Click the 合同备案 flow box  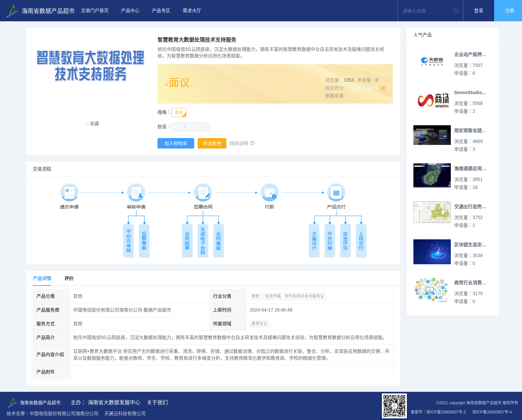pyautogui.click(x=219, y=241)
